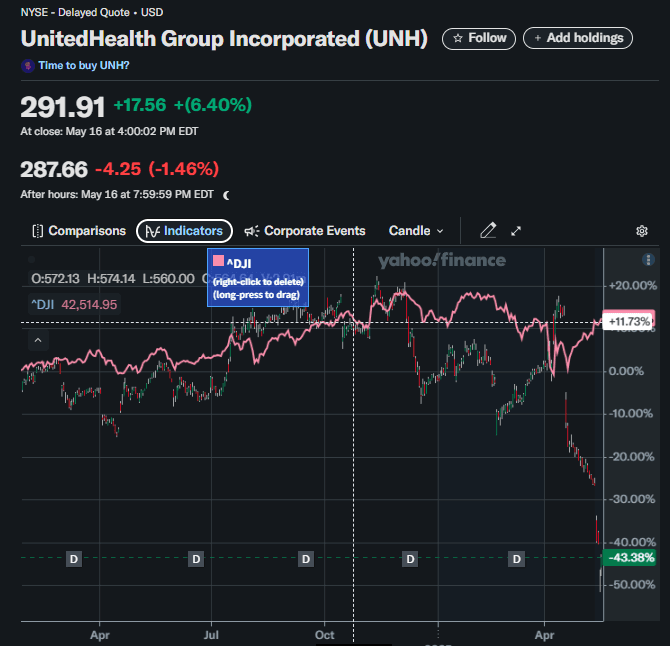
Task: Select the ^DJI 42,514.95 legend label
Action: pyautogui.click(x=73, y=305)
